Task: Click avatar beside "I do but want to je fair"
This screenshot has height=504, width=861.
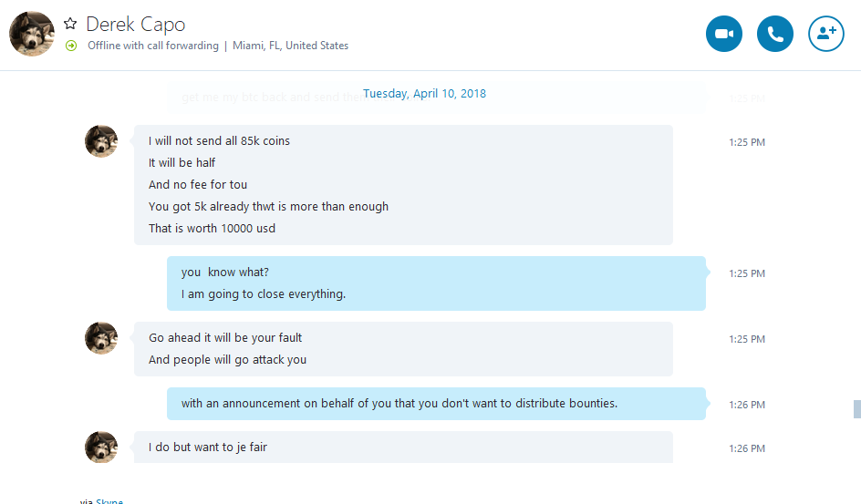Action: point(101,447)
